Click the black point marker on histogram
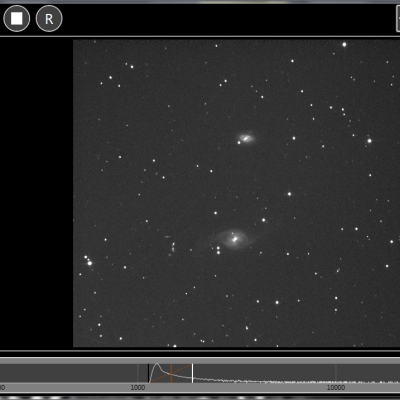 tap(148, 373)
